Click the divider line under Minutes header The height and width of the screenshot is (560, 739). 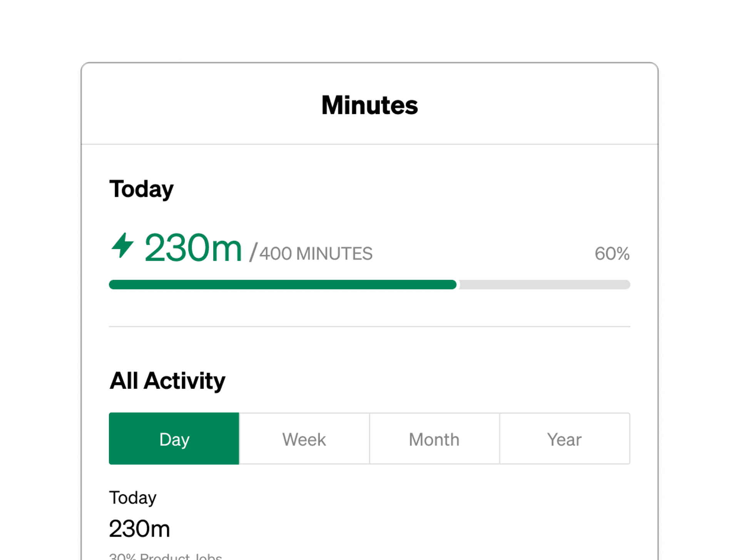[369, 144]
